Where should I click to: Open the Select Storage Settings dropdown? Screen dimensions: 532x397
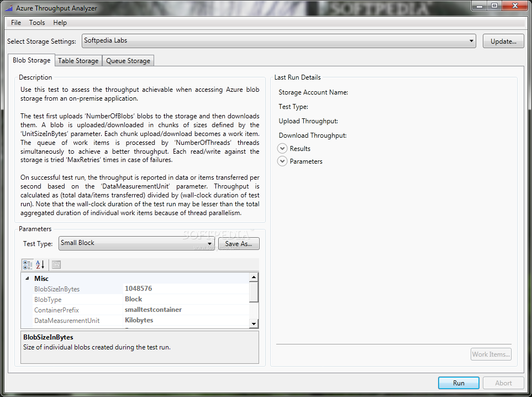(278, 41)
